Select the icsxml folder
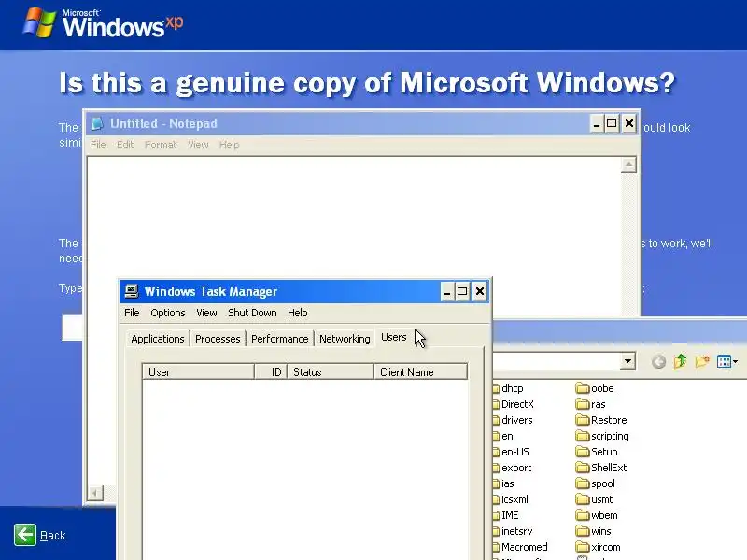 [x=511, y=499]
